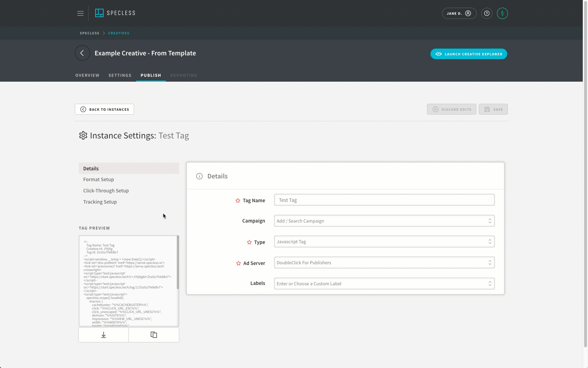Click the green lightning bolt icon
588x368 pixels.
tap(502, 13)
